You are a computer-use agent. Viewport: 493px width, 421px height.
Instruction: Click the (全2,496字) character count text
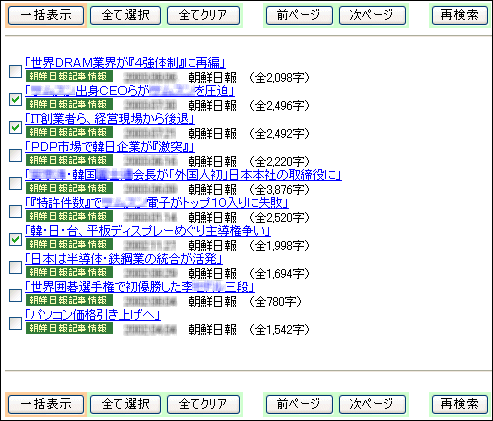click(279, 106)
